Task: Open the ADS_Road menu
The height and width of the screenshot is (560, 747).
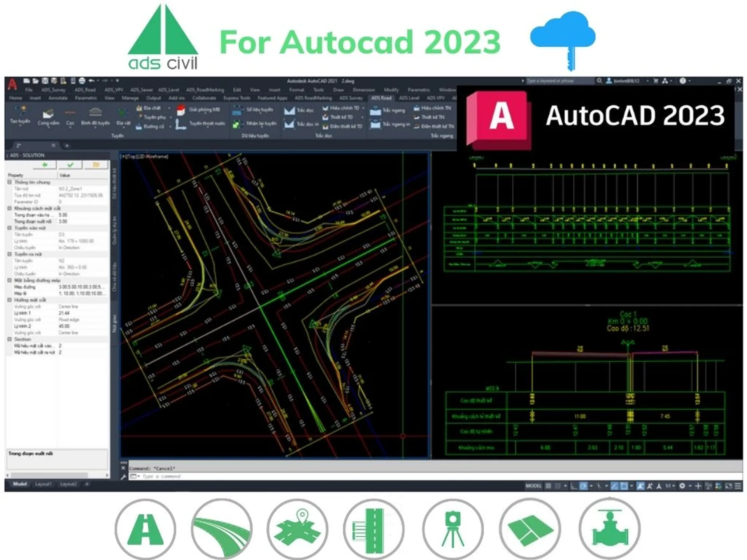Action: coord(85,90)
